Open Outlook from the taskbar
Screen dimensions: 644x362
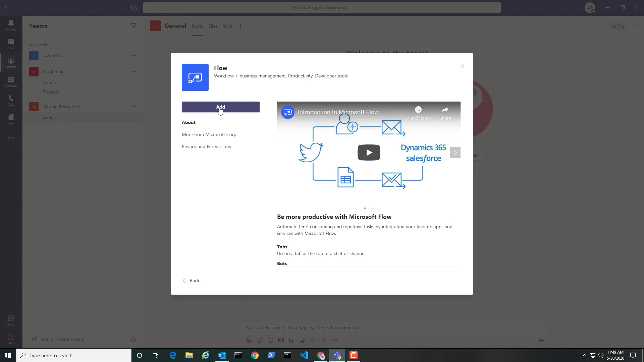point(222,355)
